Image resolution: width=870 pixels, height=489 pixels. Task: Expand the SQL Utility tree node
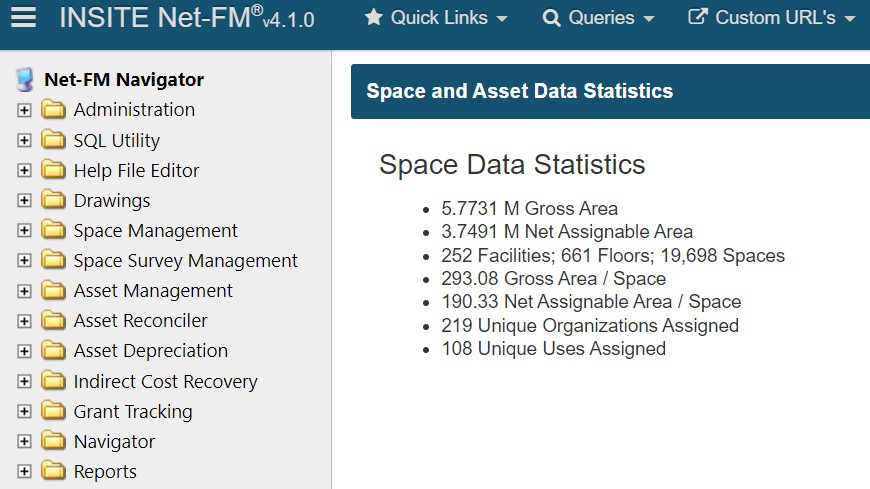point(24,140)
